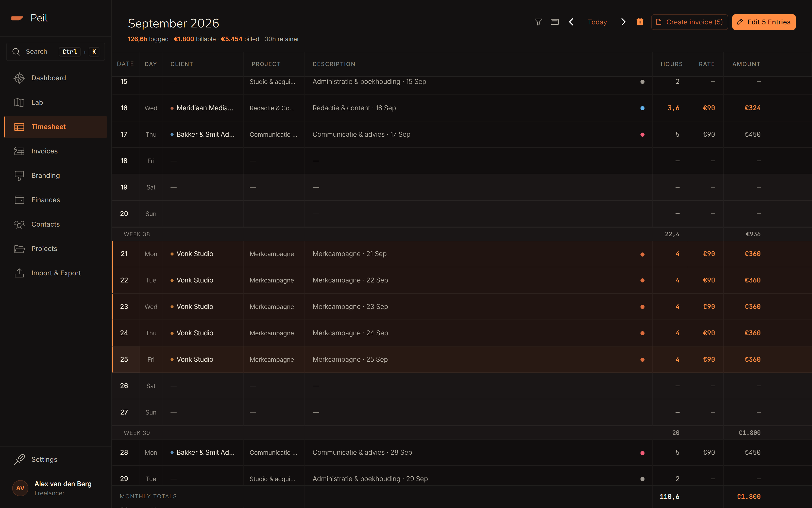Image resolution: width=812 pixels, height=508 pixels.
Task: Click the Lab map icon
Action: point(19,102)
